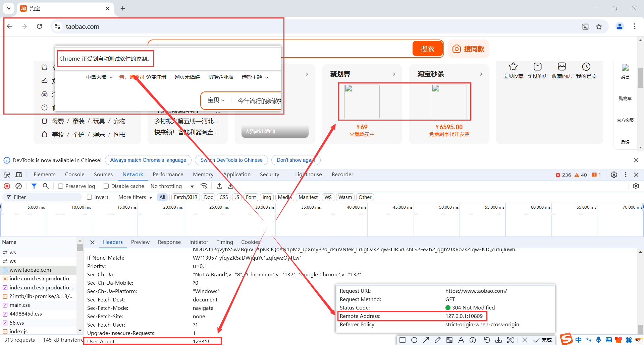Image resolution: width=644 pixels, height=345 pixels.
Task: Expand the 聚划算 section chevron
Action: [394, 74]
